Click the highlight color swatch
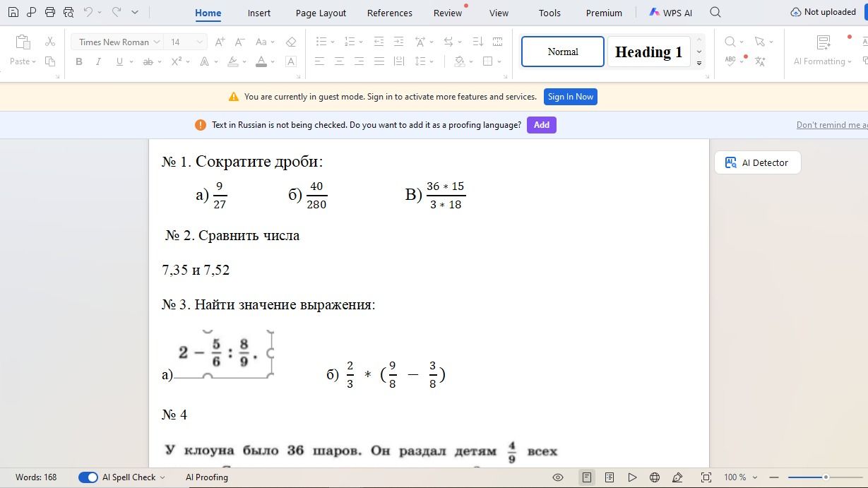 [x=233, y=61]
